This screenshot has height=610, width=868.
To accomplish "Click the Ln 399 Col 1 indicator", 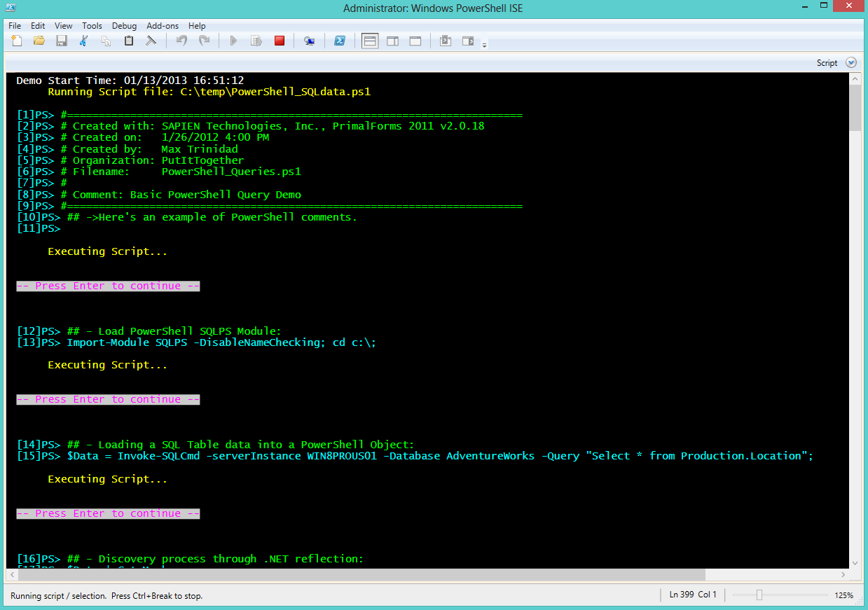I will (x=693, y=595).
